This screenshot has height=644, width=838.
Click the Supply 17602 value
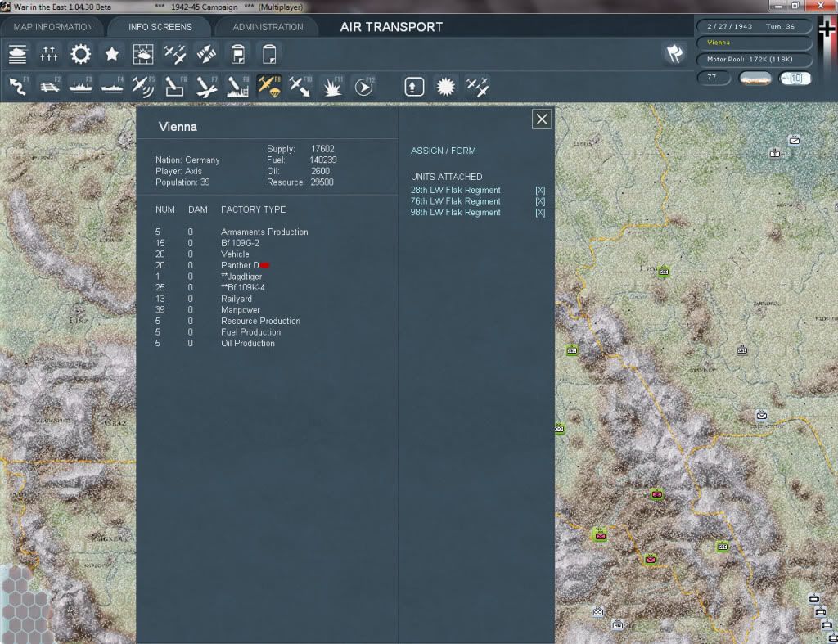322,149
